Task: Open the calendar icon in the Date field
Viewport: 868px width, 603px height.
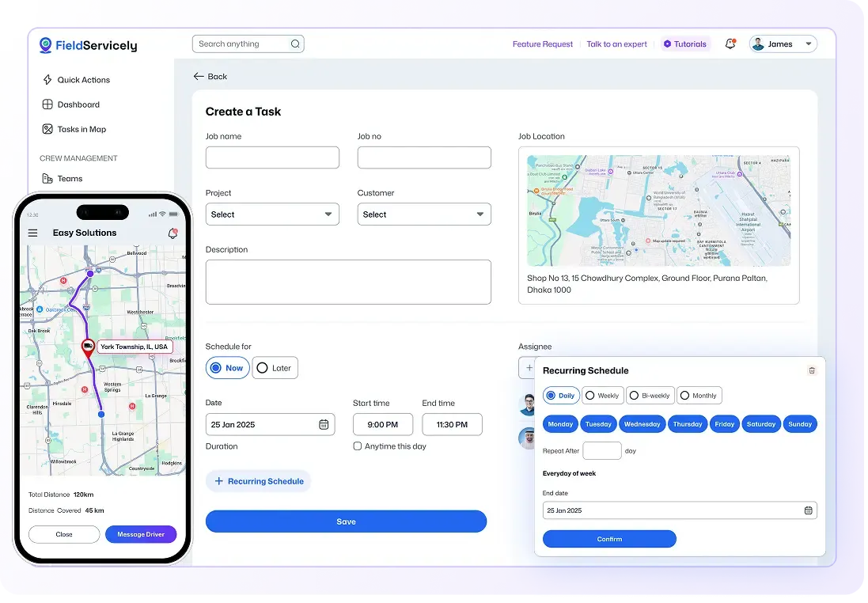Action: [324, 424]
